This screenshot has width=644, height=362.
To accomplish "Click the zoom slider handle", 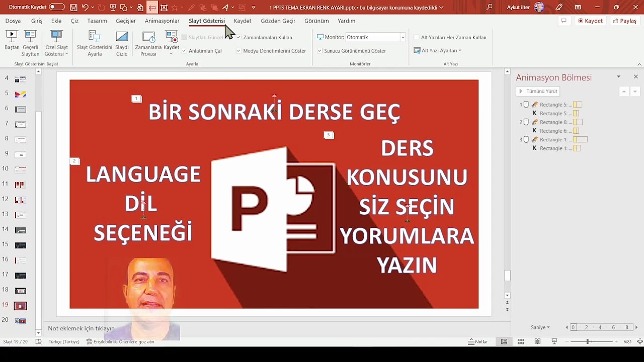I will click(x=587, y=341).
